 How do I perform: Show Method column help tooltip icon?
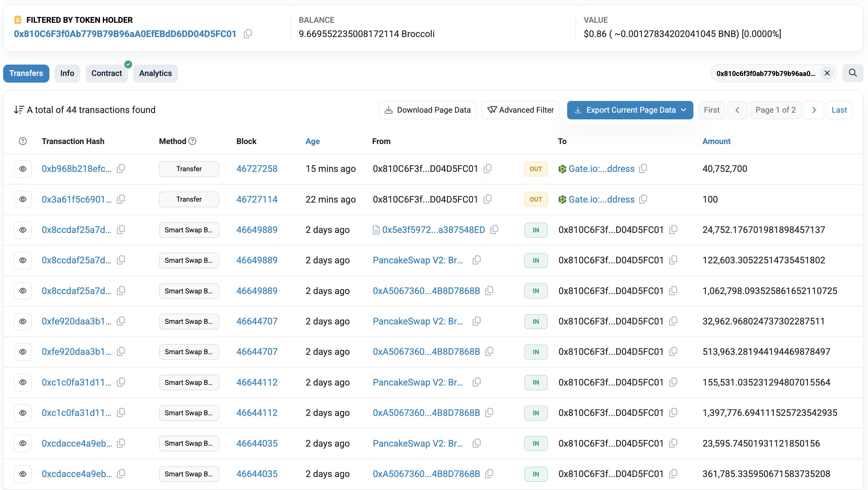(192, 141)
